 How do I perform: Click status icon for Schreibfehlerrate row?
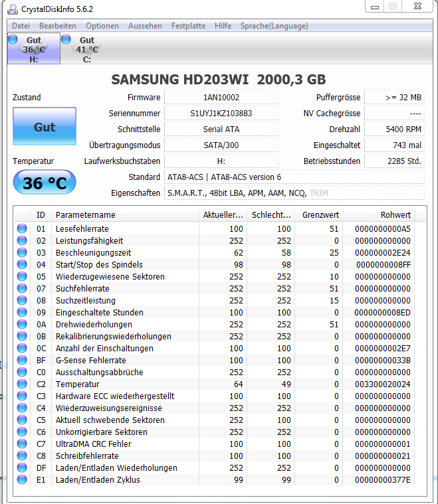point(22,456)
